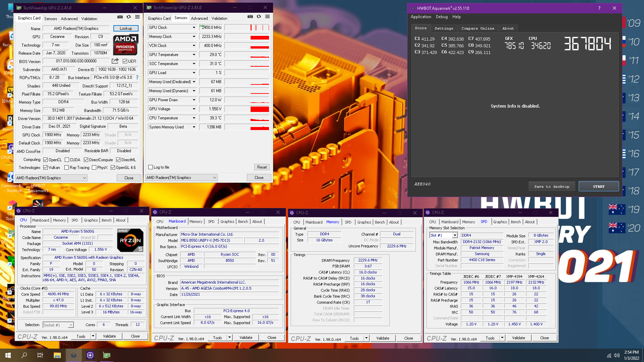Click the CPU-Z purple chip taskbar icon
This screenshot has height=362, width=644.
point(90,355)
